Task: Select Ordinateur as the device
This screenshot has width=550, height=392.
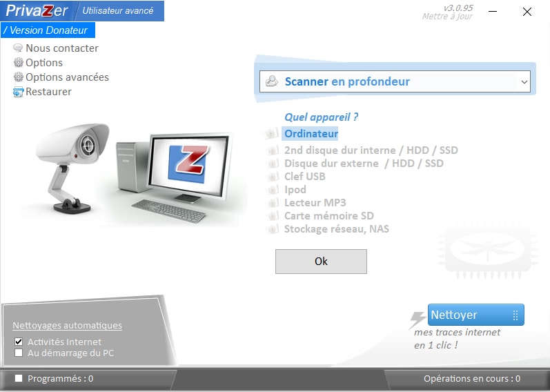Action: (311, 134)
